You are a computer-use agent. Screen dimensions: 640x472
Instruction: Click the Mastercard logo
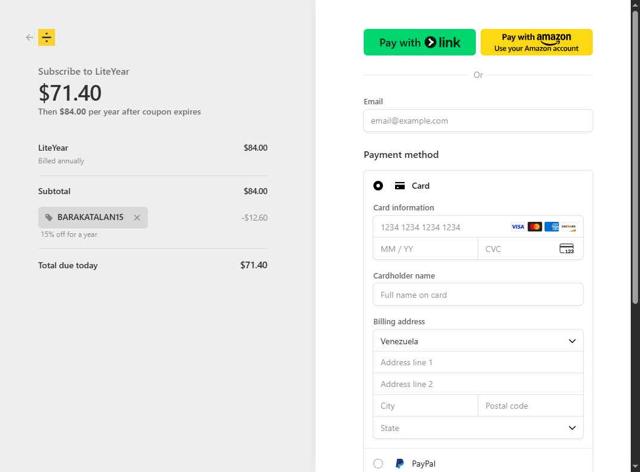tap(535, 227)
